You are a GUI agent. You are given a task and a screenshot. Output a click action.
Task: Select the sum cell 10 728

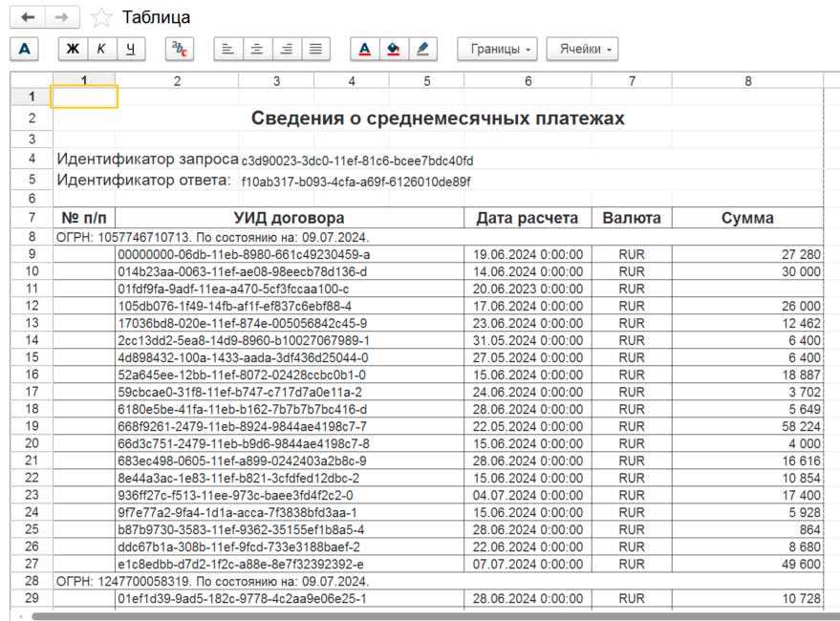[748, 598]
